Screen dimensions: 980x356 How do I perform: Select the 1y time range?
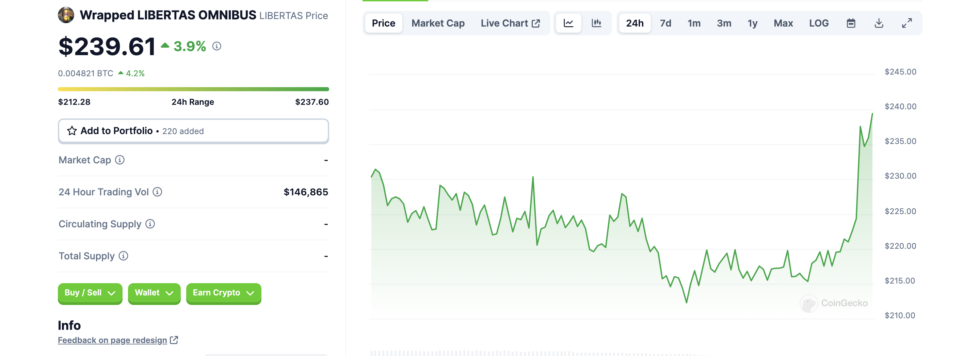tap(752, 23)
